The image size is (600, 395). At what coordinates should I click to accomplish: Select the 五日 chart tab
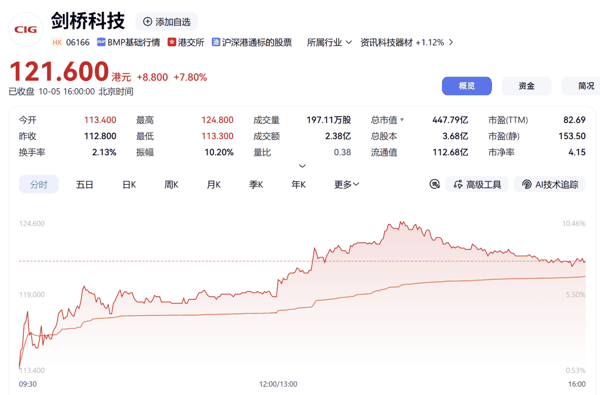85,184
